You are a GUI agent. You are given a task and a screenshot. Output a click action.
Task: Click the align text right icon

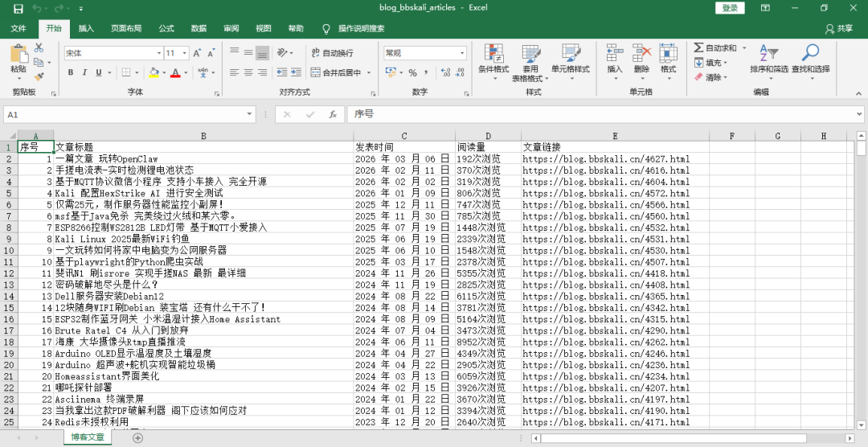tap(262, 72)
